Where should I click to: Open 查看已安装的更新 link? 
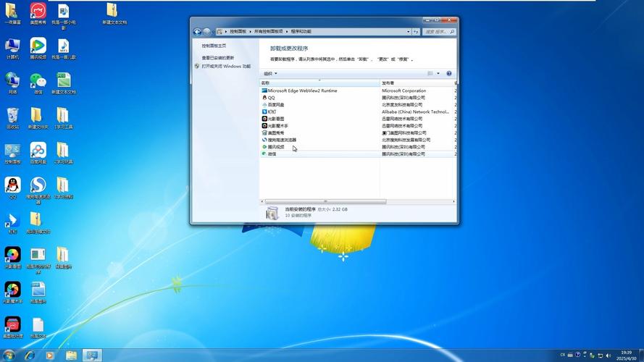pos(217,58)
